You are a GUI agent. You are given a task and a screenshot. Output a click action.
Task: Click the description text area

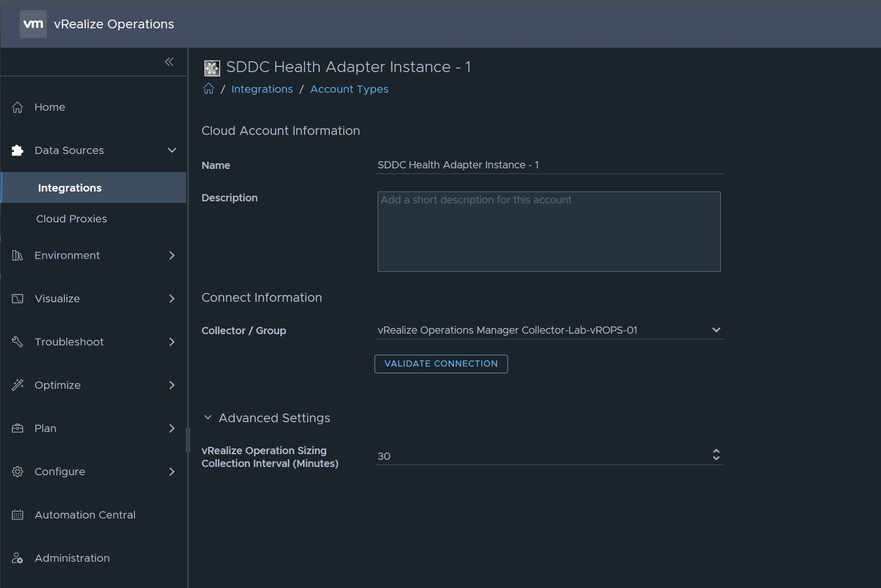coord(548,232)
